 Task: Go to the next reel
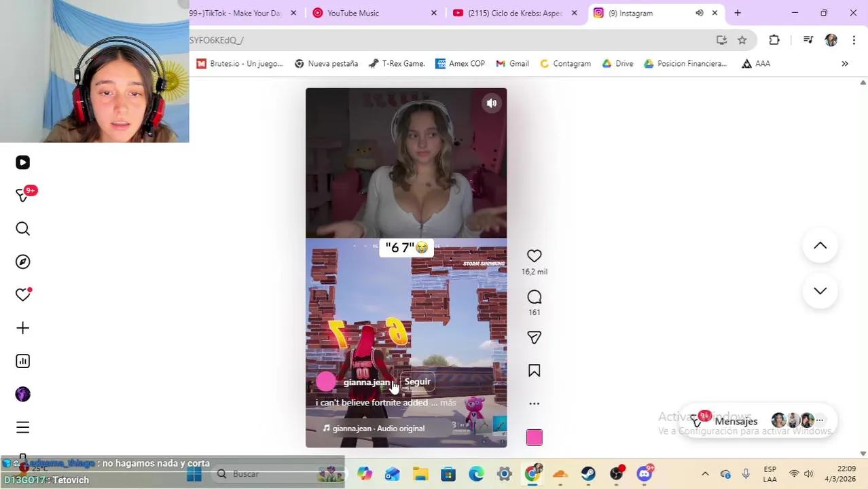820,291
